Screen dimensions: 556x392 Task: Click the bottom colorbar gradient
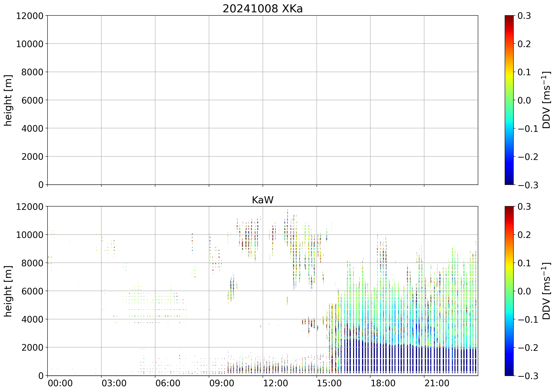coord(509,291)
